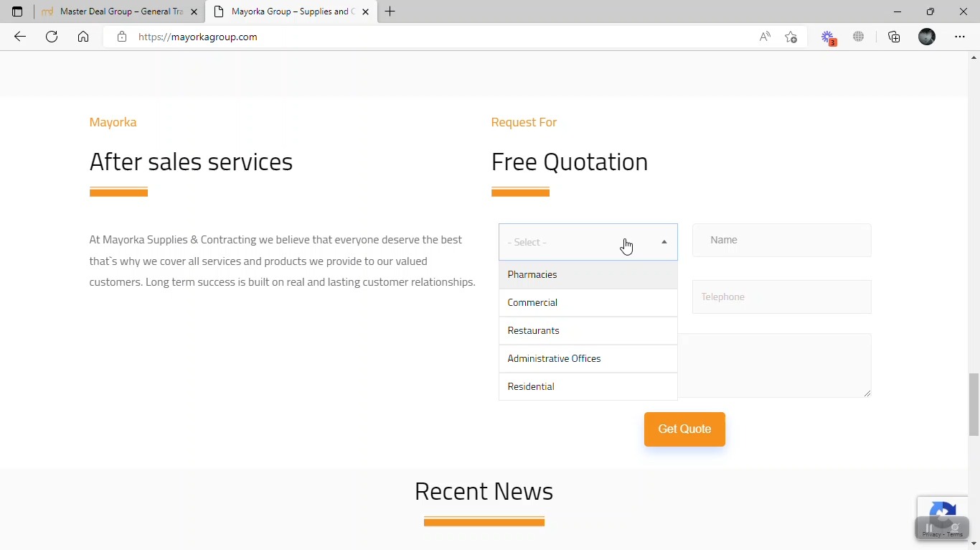Go back to the previous page
The width and height of the screenshot is (980, 550).
point(20,37)
